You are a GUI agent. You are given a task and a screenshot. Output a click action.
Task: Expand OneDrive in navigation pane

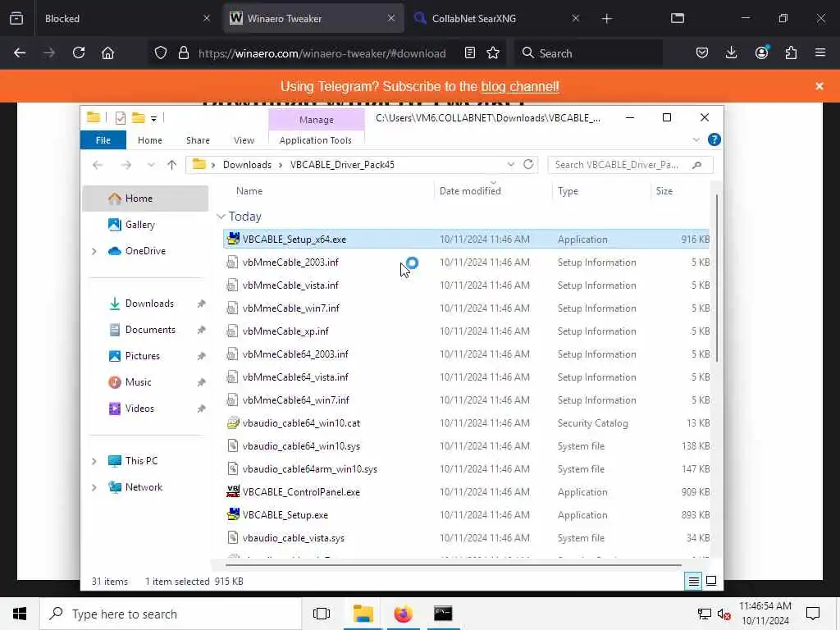[x=94, y=251]
